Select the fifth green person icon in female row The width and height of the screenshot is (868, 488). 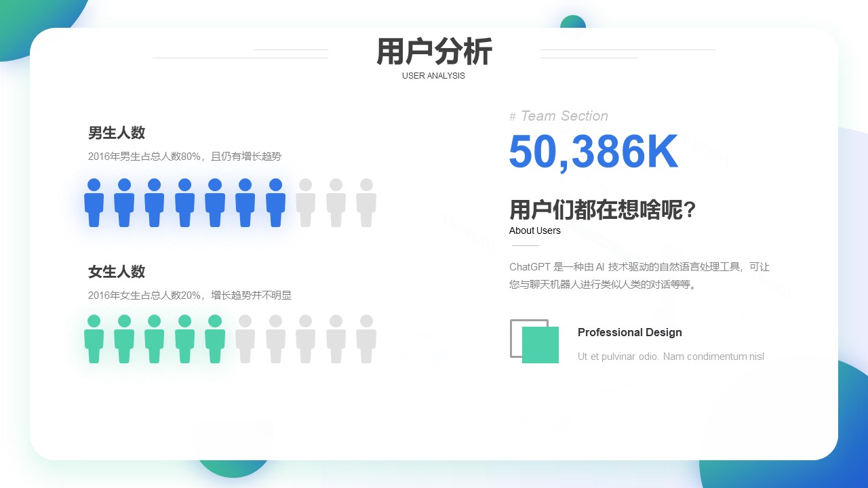pos(215,339)
